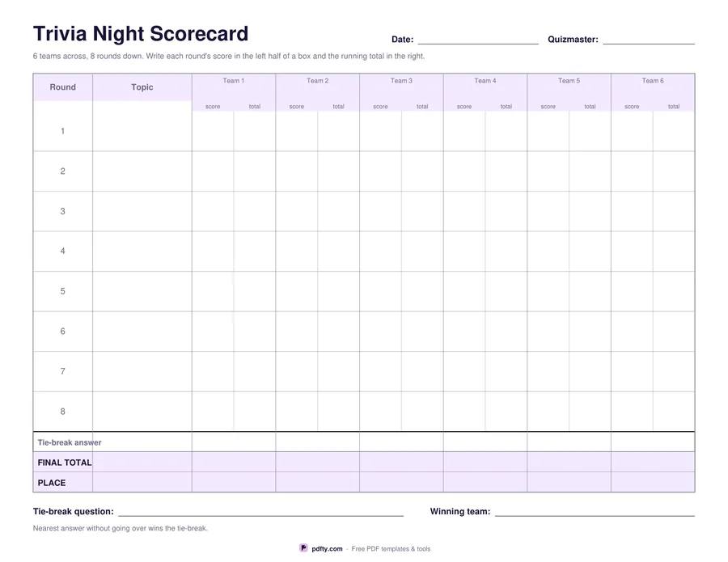Click the round number 4
The width and height of the screenshot is (728, 562).
click(x=62, y=251)
